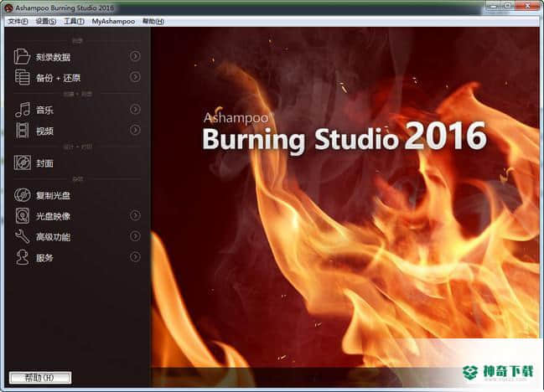
Task: Click the 光盘映像 disc image icon
Action: [x=23, y=215]
